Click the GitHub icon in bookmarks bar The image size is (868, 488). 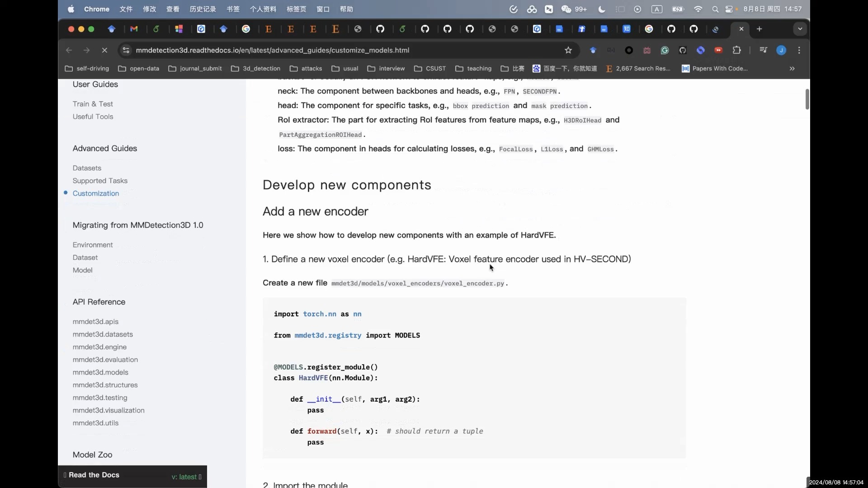tap(380, 28)
